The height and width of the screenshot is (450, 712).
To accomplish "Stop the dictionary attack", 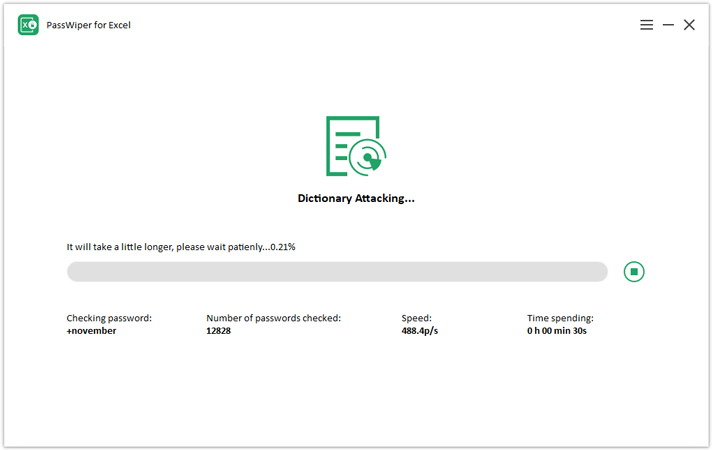I will [634, 272].
